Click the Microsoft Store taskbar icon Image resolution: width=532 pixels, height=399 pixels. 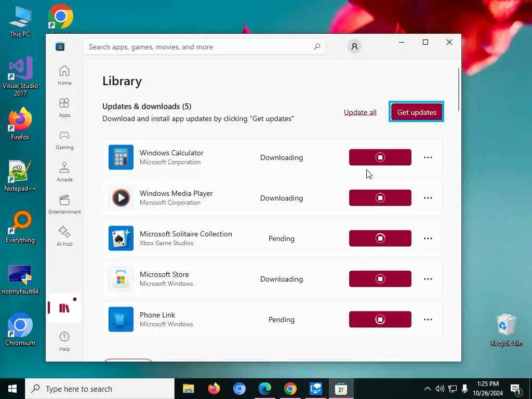tap(341, 389)
